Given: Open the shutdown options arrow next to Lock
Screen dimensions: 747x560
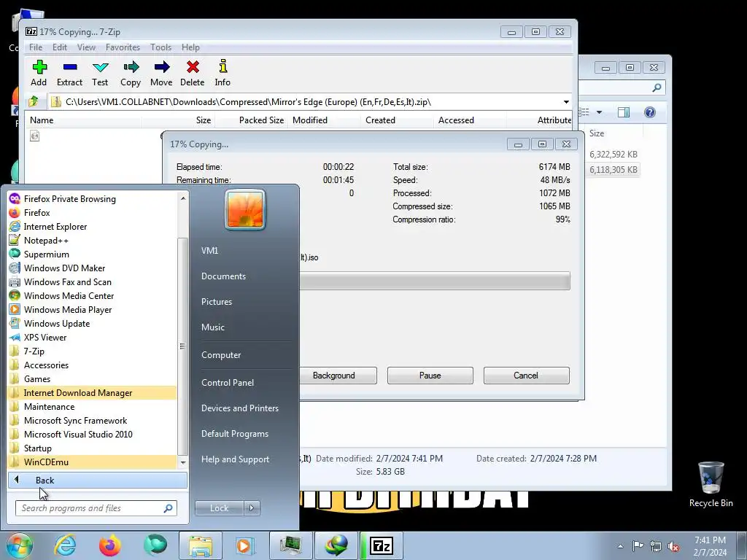Looking at the screenshot, I should (x=252, y=508).
